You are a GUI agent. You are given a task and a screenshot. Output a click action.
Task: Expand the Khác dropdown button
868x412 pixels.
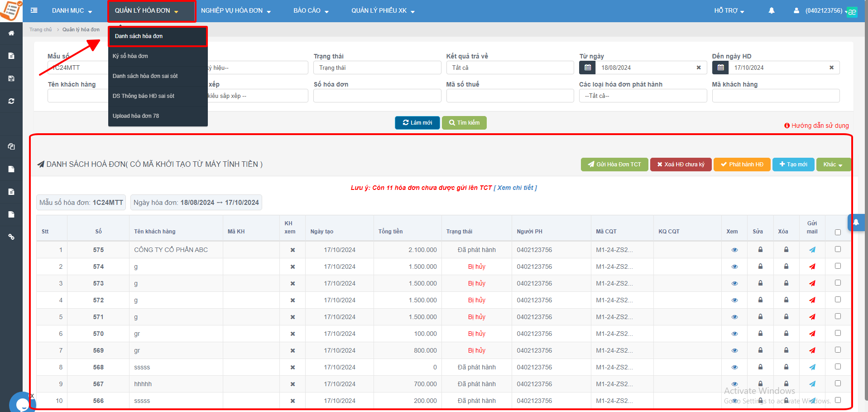(833, 165)
